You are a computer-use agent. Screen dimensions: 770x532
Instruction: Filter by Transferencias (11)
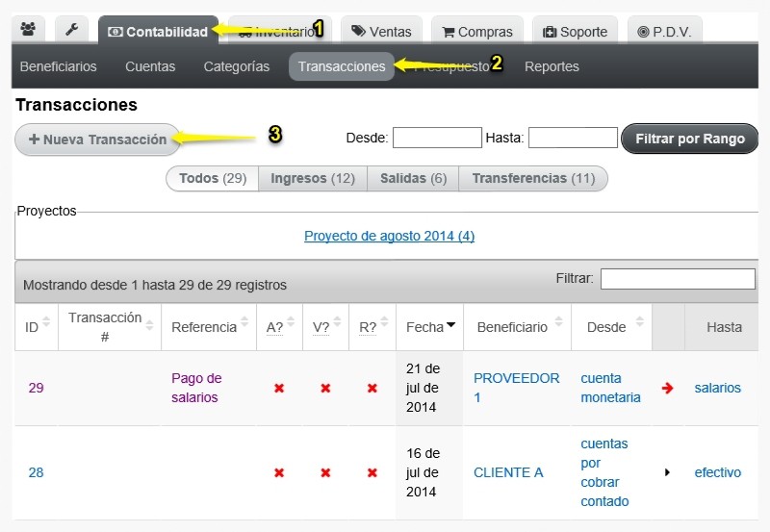pyautogui.click(x=533, y=178)
